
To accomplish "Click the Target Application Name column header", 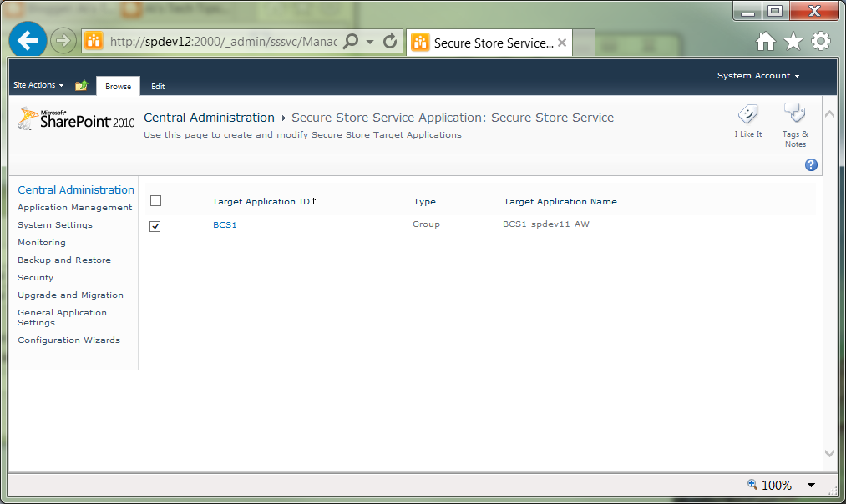I will tap(560, 202).
